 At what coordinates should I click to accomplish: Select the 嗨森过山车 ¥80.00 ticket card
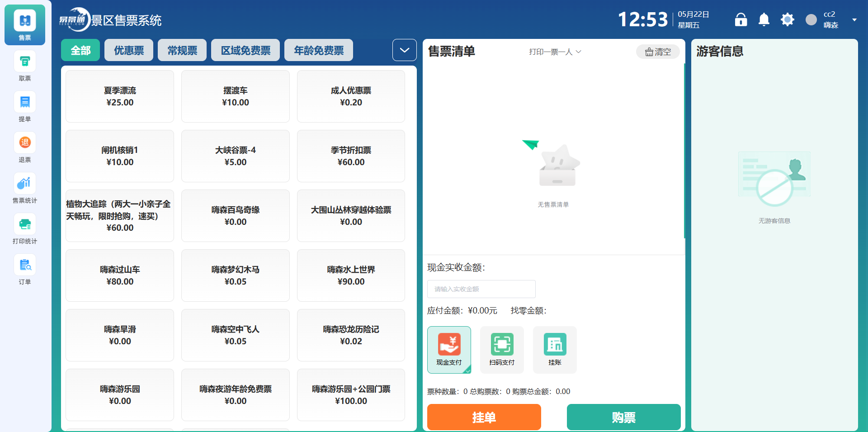(120, 275)
